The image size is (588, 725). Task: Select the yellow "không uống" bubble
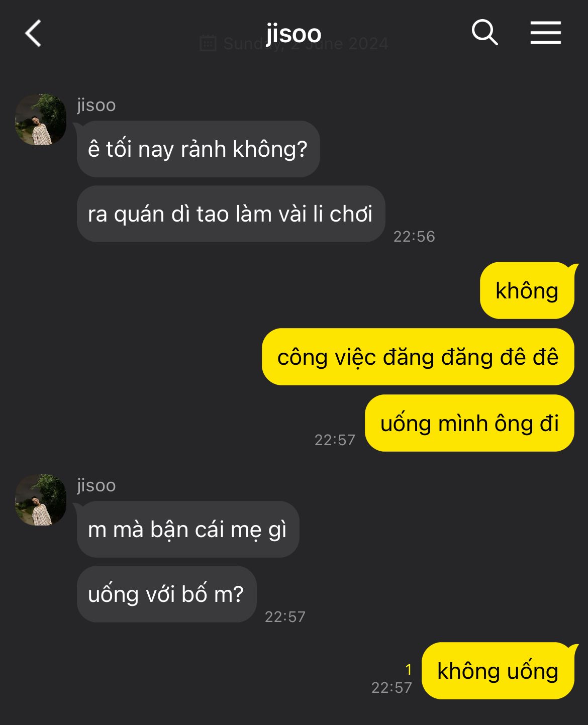498,671
